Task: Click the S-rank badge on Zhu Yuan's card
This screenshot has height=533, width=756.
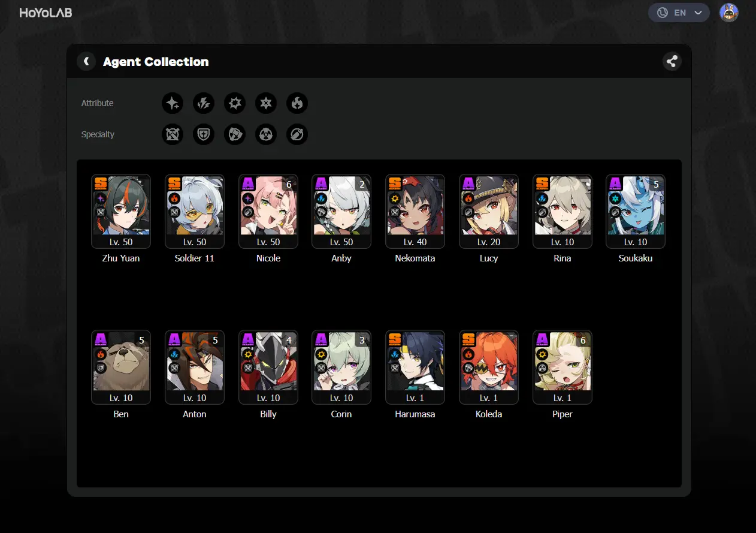Action: point(101,183)
